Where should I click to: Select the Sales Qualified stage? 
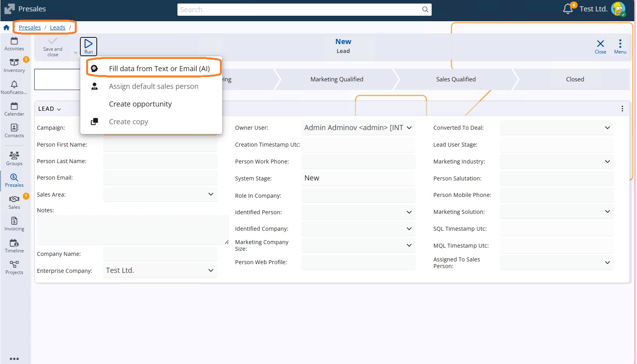tap(456, 79)
